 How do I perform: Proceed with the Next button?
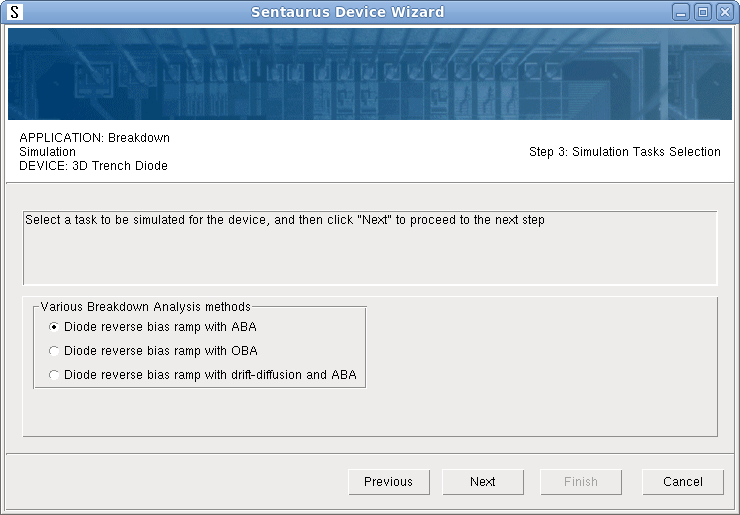coord(483,482)
